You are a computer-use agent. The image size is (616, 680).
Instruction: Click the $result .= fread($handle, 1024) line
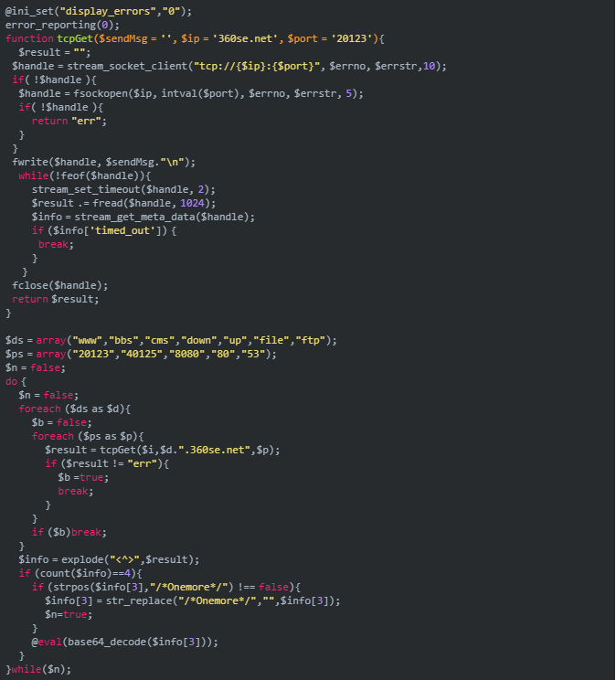coord(123,203)
